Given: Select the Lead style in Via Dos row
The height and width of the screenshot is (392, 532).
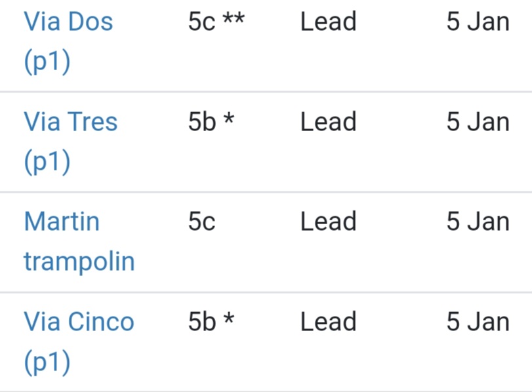Looking at the screenshot, I should click(328, 22).
